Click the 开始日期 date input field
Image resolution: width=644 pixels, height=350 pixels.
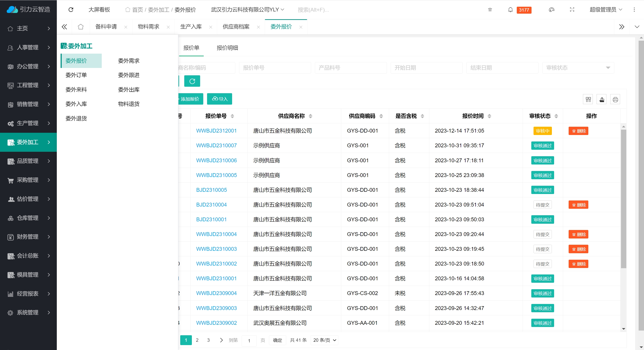tap(426, 68)
